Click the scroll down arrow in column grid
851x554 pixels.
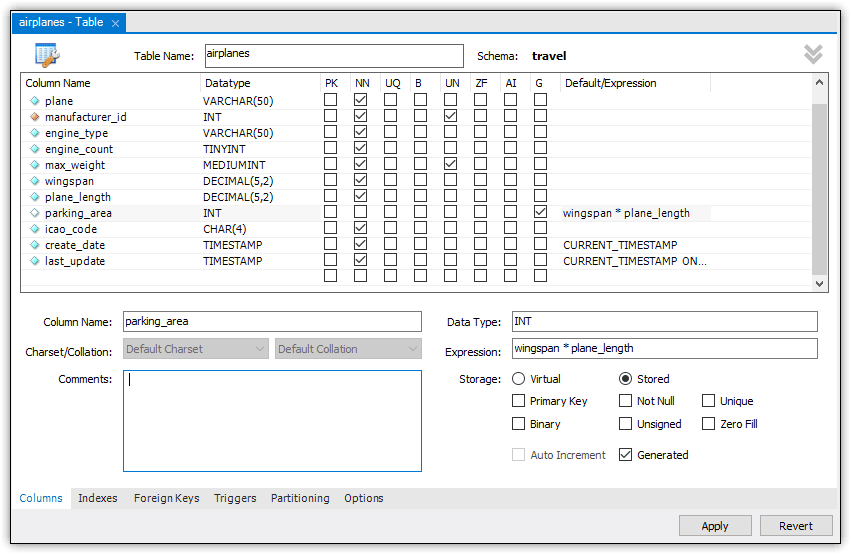pos(820,284)
